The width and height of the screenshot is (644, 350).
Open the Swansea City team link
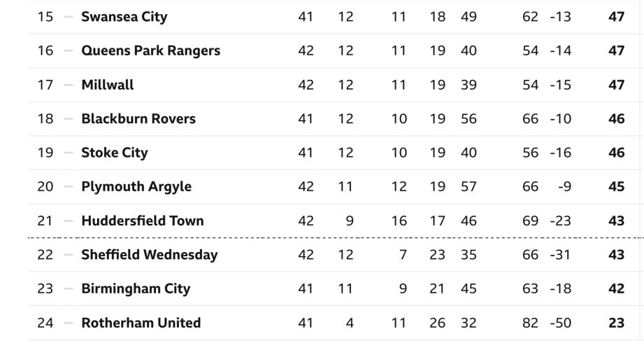pos(124,16)
